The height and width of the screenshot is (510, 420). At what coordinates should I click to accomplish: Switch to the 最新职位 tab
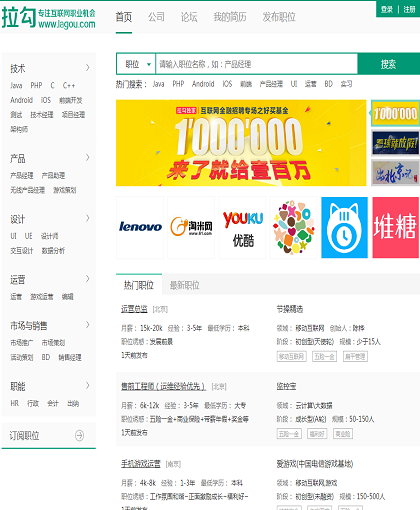pyautogui.click(x=185, y=285)
